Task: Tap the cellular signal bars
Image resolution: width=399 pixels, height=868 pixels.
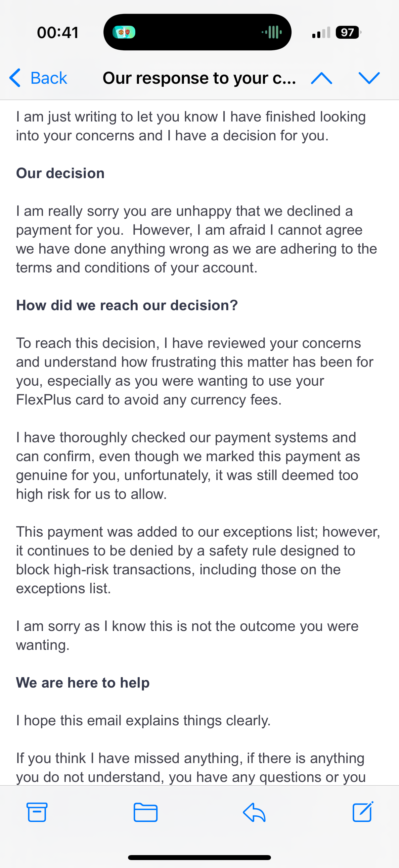Action: tap(321, 33)
